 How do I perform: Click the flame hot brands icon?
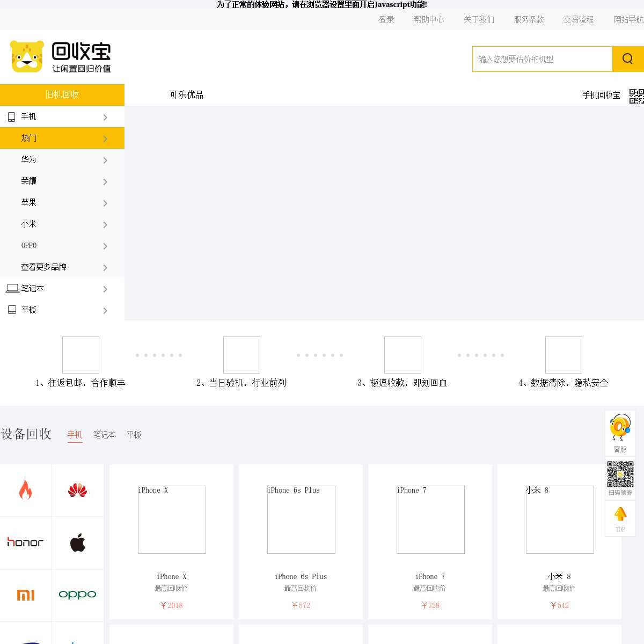pyautogui.click(x=25, y=491)
